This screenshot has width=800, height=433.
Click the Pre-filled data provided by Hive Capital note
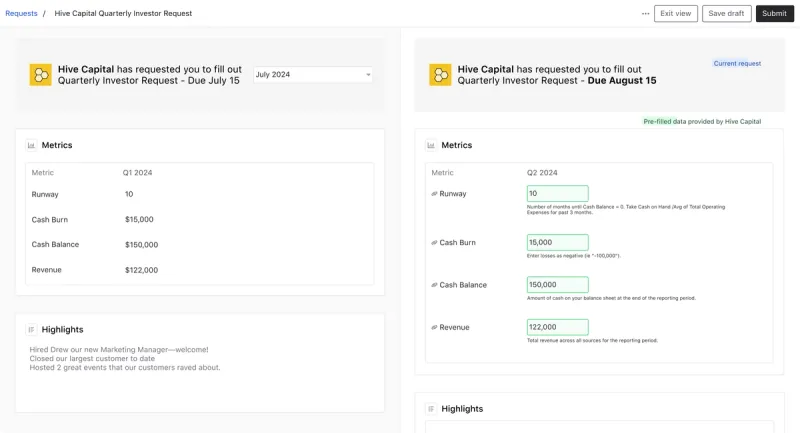click(702, 121)
